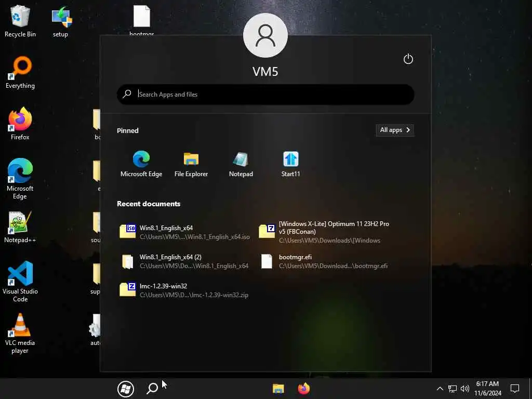This screenshot has height=399, width=532.
Task: Select setup desktop icon
Action: (60, 21)
